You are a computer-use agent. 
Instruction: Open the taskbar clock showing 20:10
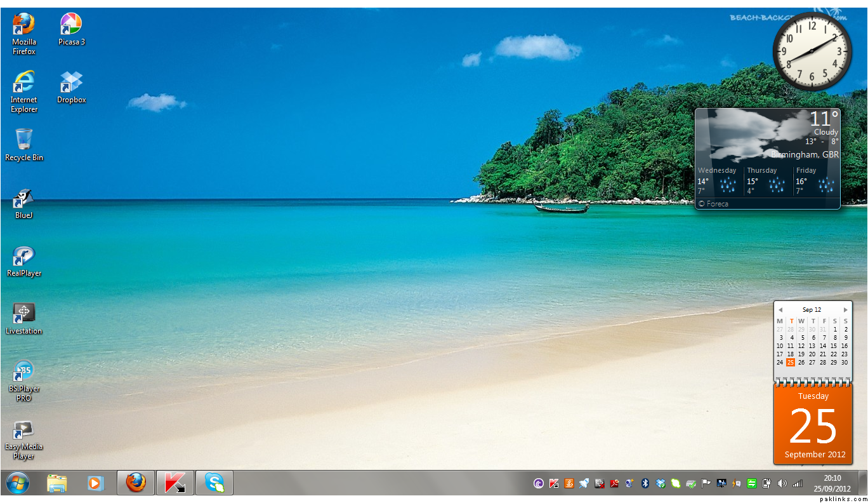click(x=832, y=483)
